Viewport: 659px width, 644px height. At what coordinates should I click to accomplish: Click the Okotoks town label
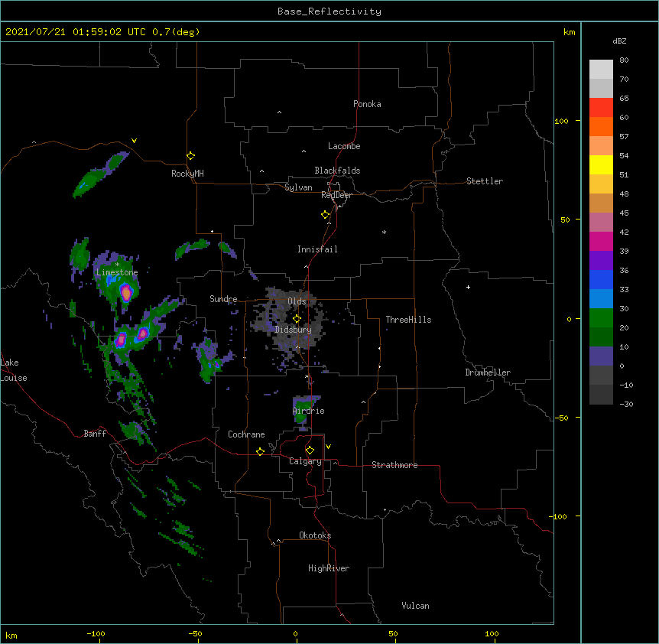(x=315, y=535)
